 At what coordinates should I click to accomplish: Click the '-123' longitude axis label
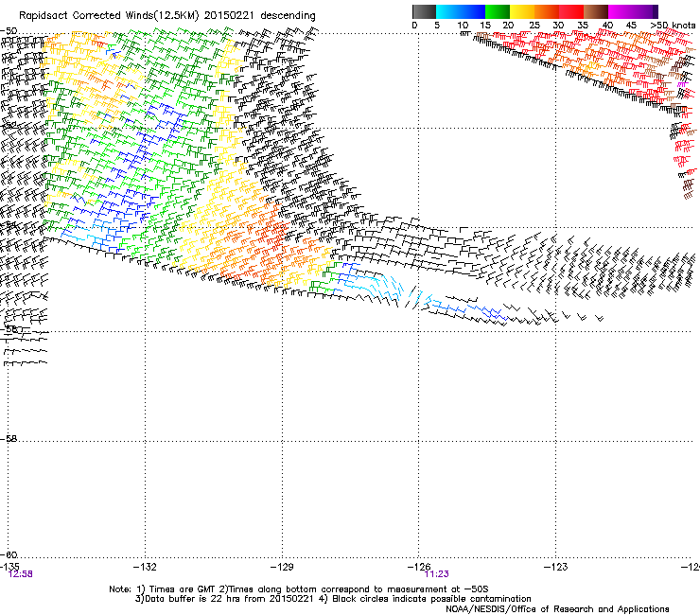[x=556, y=567]
